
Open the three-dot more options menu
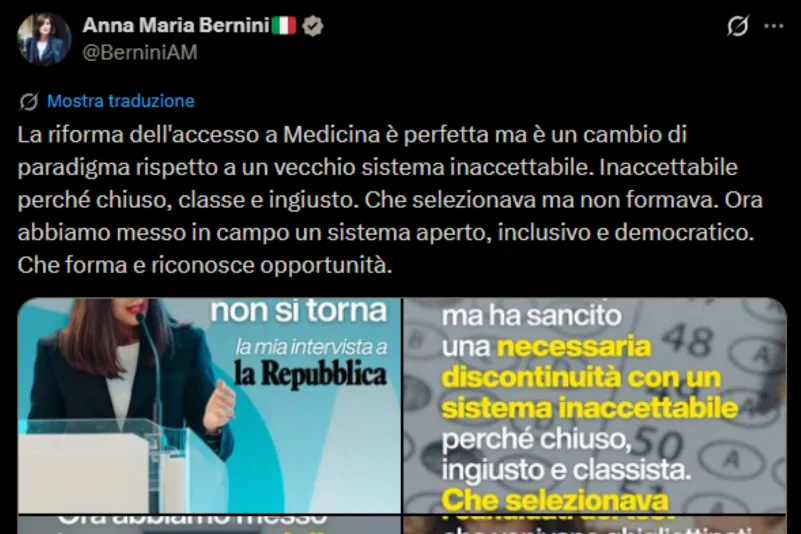click(773, 26)
